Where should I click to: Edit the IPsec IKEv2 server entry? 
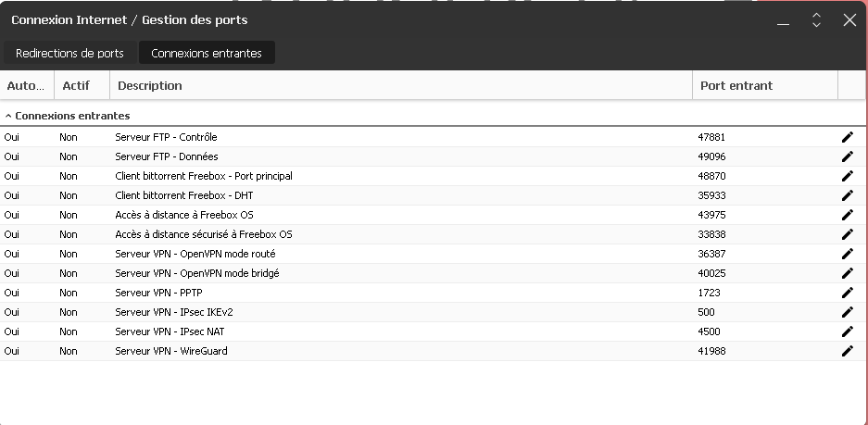pos(847,312)
